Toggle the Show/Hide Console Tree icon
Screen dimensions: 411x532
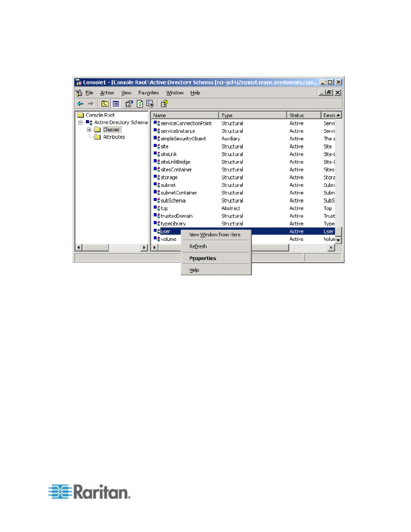115,104
